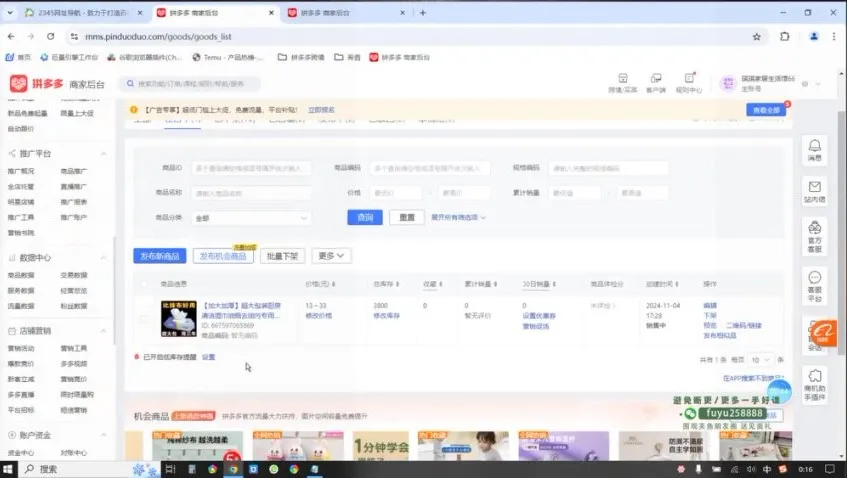Bookmark this page with star icon

[x=756, y=36]
